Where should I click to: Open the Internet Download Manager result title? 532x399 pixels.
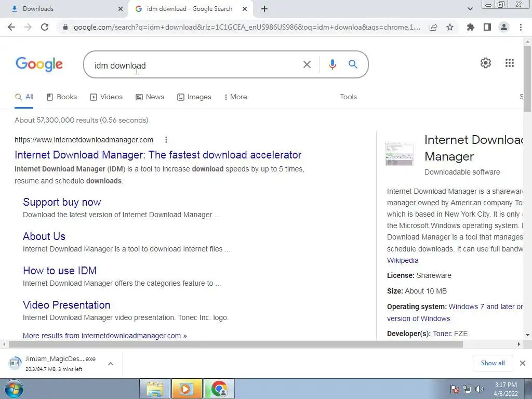pyautogui.click(x=158, y=155)
